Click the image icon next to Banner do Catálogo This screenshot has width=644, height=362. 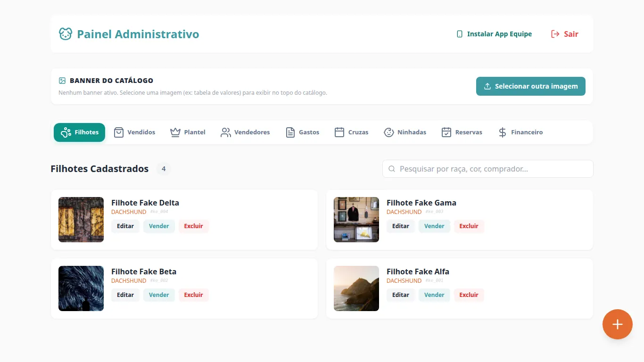tap(62, 81)
